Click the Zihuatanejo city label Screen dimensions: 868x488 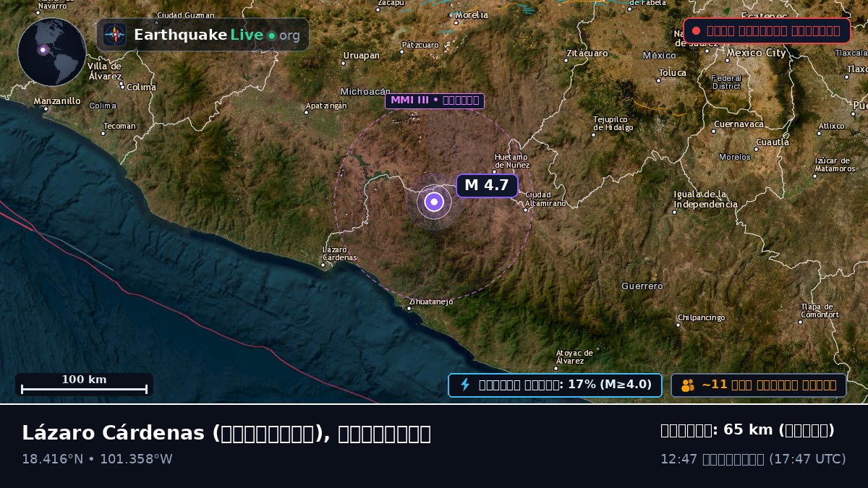click(x=431, y=301)
